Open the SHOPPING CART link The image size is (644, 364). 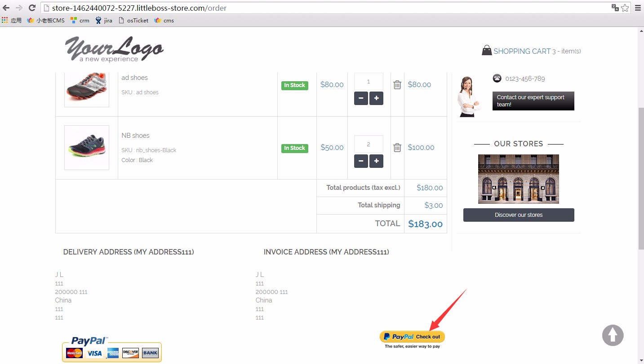(x=522, y=51)
